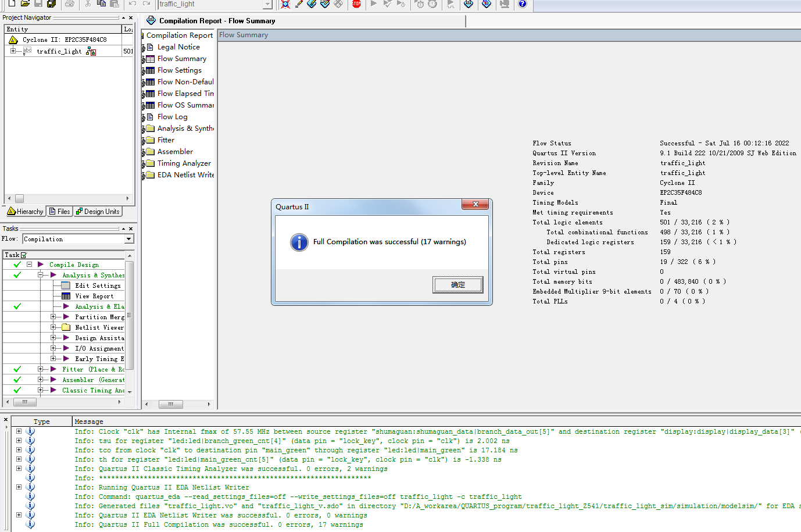
Task: Click the 确定 button in the dialog
Action: pos(458,284)
